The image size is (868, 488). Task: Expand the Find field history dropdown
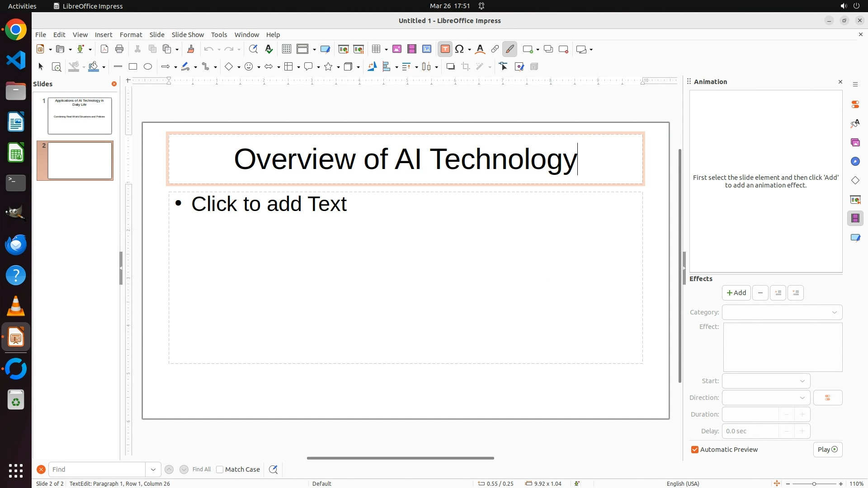click(x=153, y=469)
